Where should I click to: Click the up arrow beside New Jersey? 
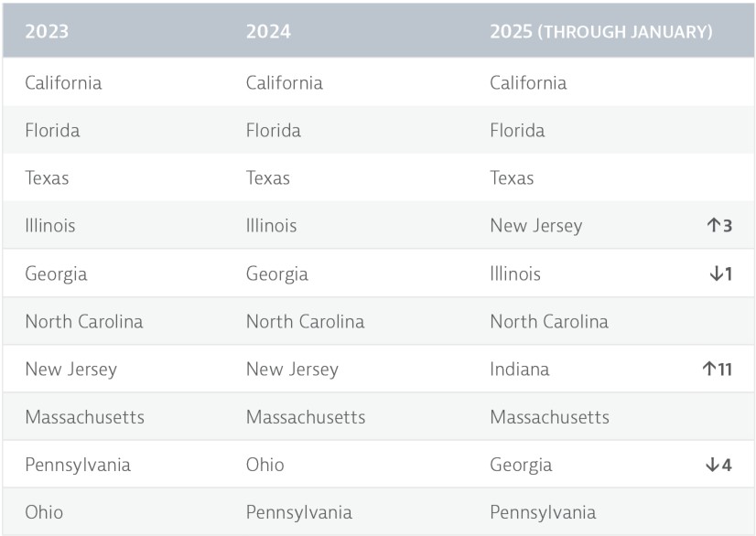pos(714,225)
